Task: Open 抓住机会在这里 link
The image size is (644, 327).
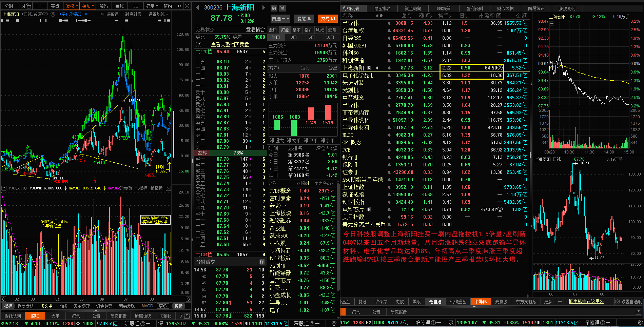Action: pos(586,301)
